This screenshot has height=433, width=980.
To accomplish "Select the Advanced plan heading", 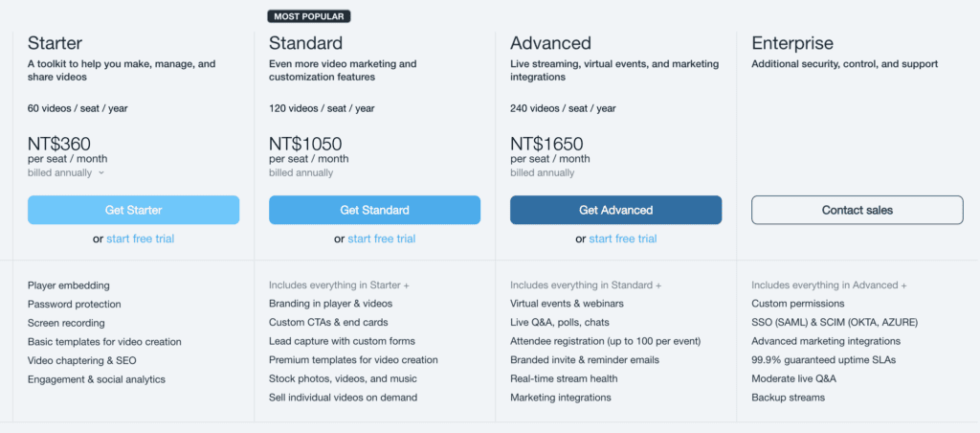I will click(550, 43).
